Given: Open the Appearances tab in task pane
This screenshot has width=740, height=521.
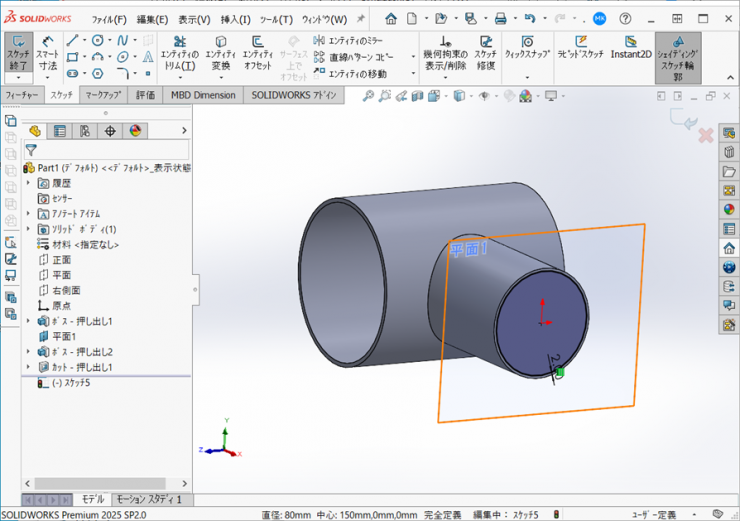Looking at the screenshot, I should pyautogui.click(x=729, y=209).
